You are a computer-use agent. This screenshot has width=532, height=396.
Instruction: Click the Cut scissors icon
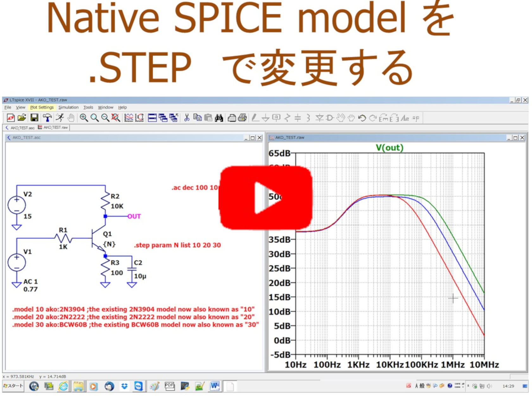187,118
